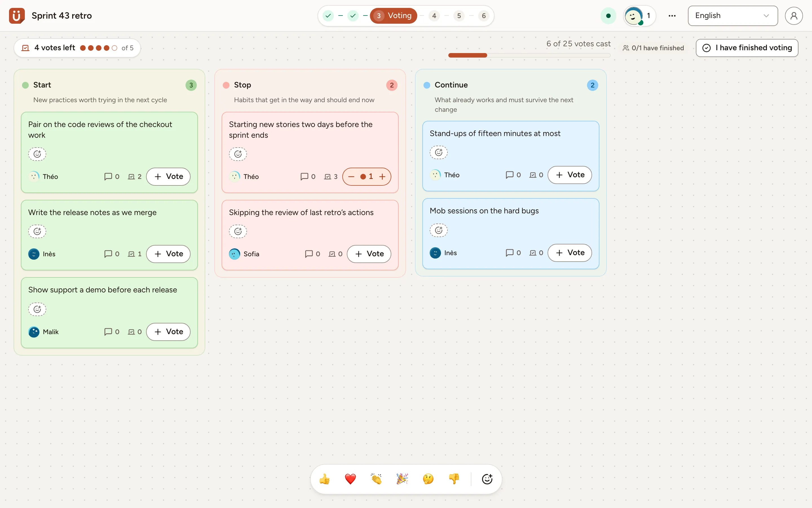Vote for Skipping the review of retro actions
Image resolution: width=812 pixels, height=508 pixels.
[x=369, y=254]
